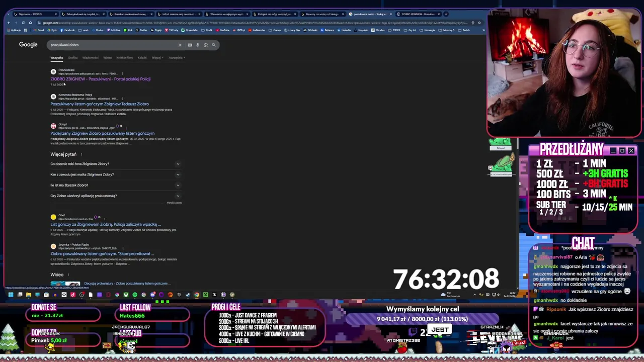Open the Gmail bookmark

tap(39, 30)
